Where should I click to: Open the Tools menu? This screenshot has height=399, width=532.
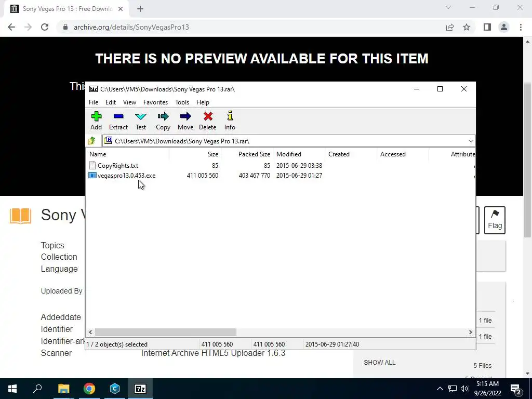click(x=182, y=102)
